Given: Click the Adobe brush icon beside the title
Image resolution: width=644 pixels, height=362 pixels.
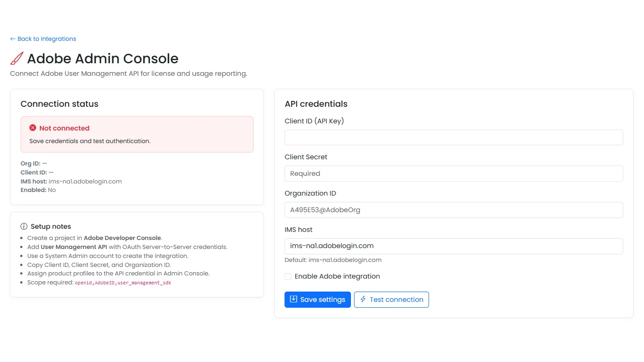Looking at the screenshot, I should click(17, 59).
